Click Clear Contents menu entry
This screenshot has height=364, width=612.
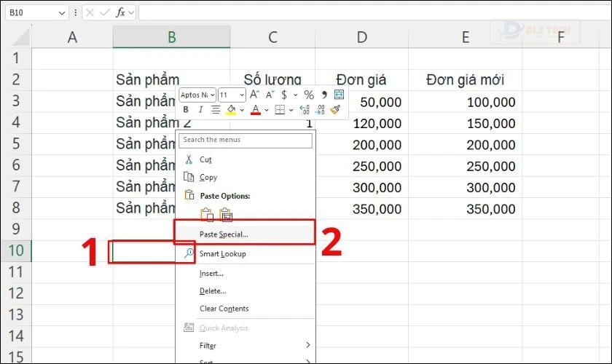coord(224,309)
